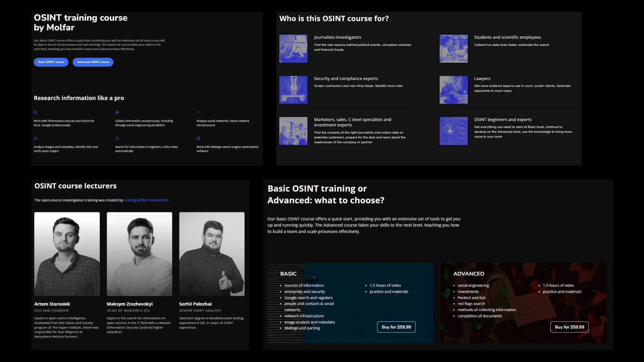Click the OSINT beginners and experts heading
The height and width of the screenshot is (362, 644).
[503, 120]
